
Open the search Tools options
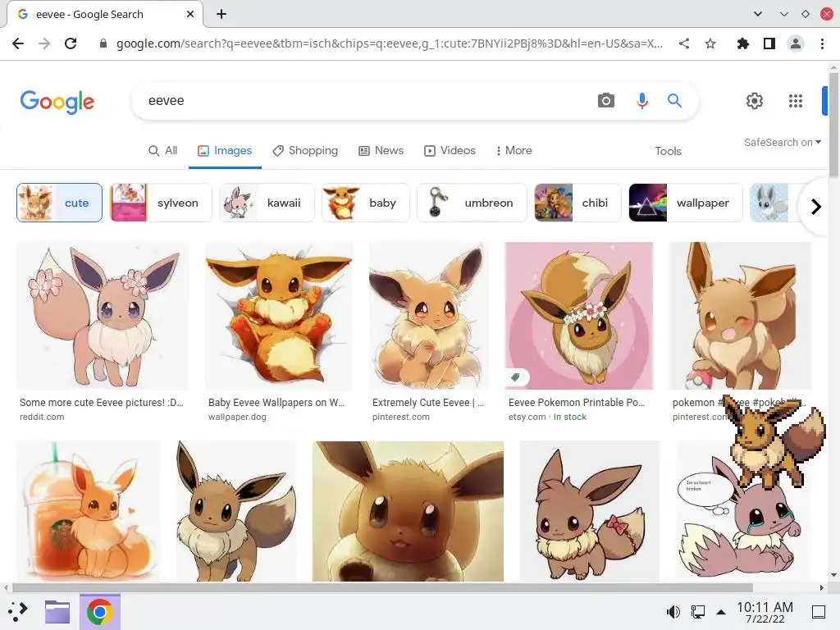point(668,151)
